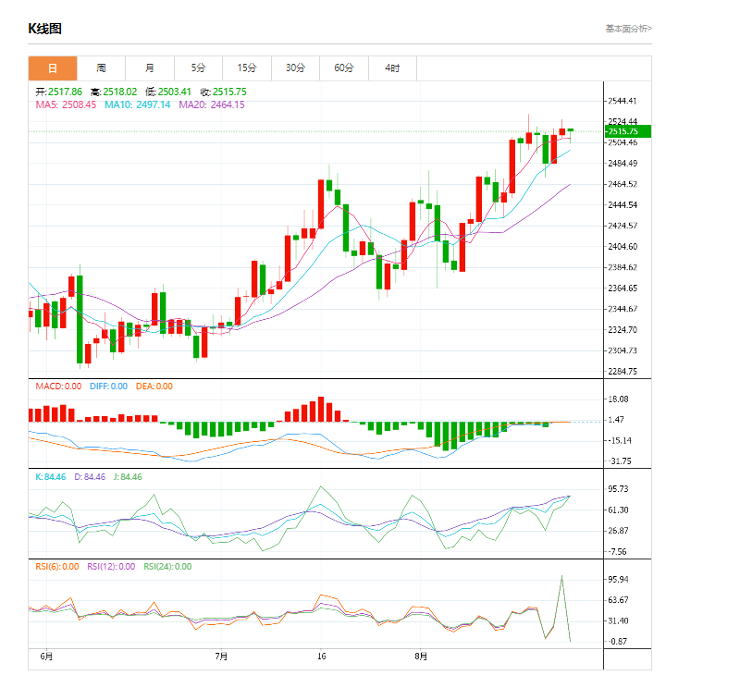This screenshot has width=740, height=700.
Task: Select the 日 (daily) chart tab
Action: (52, 68)
